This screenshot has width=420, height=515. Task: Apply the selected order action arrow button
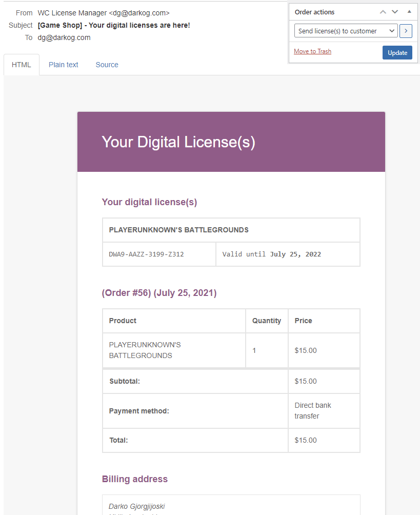pyautogui.click(x=406, y=31)
